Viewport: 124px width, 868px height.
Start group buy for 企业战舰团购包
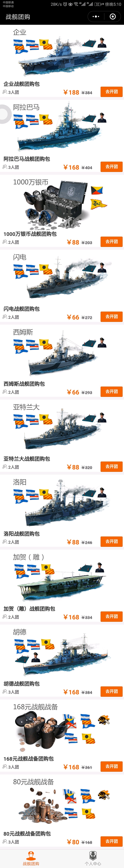point(111,92)
